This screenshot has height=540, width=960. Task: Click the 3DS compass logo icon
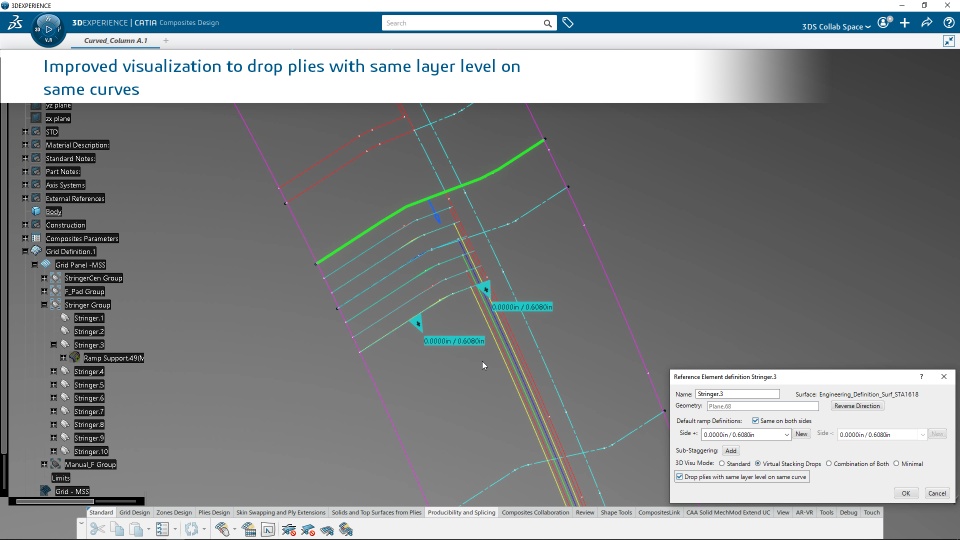click(x=15, y=23)
